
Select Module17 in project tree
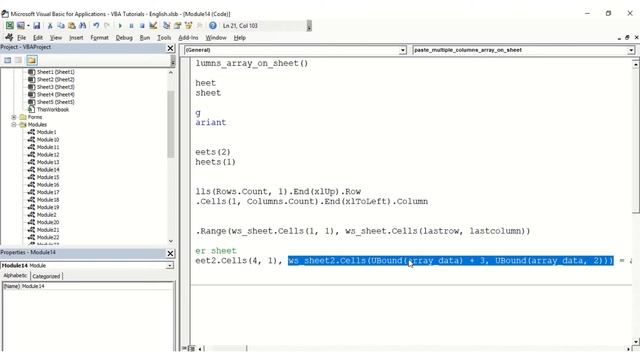[48, 192]
